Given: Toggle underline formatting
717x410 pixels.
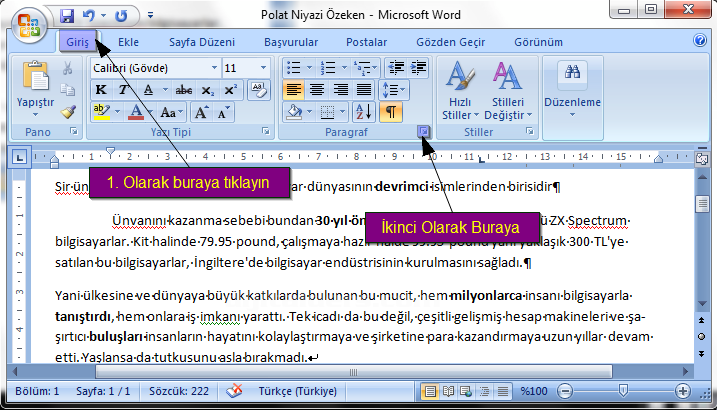Looking at the screenshot, I should (149, 90).
